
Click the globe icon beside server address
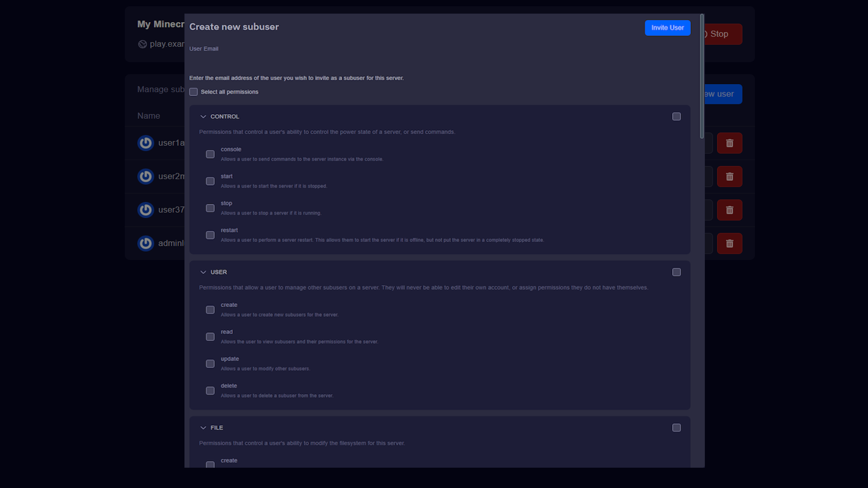click(x=142, y=44)
